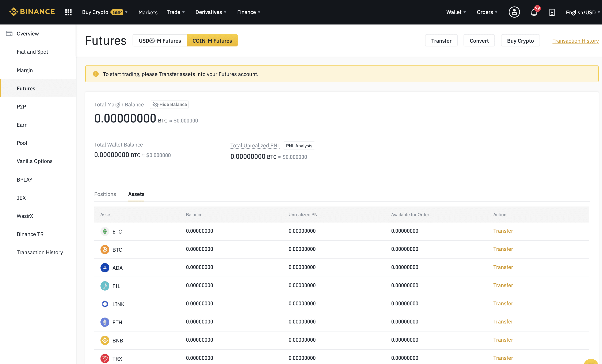Viewport: 602px width, 364px height.
Task: Switch to the Positions tab
Action: tap(105, 194)
